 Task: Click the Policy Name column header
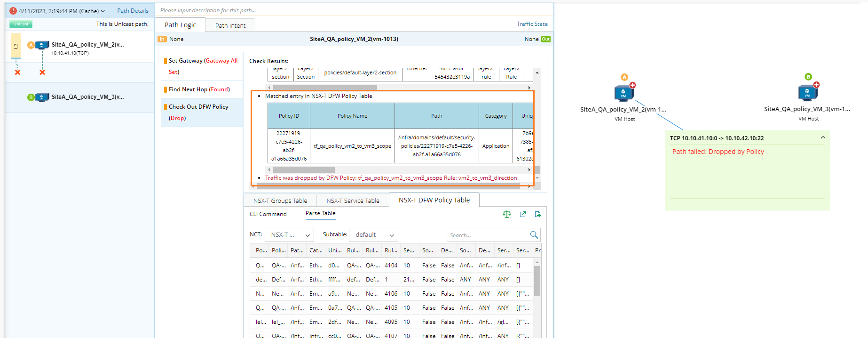pos(352,116)
